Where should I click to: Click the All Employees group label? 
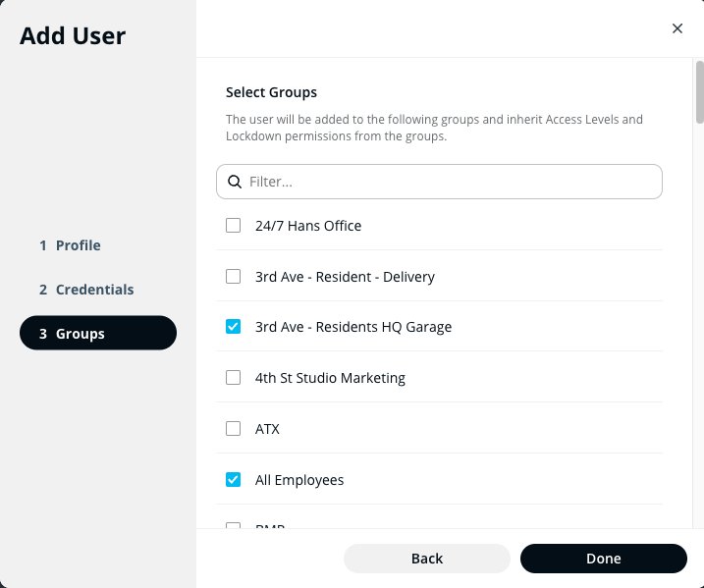[x=299, y=480]
